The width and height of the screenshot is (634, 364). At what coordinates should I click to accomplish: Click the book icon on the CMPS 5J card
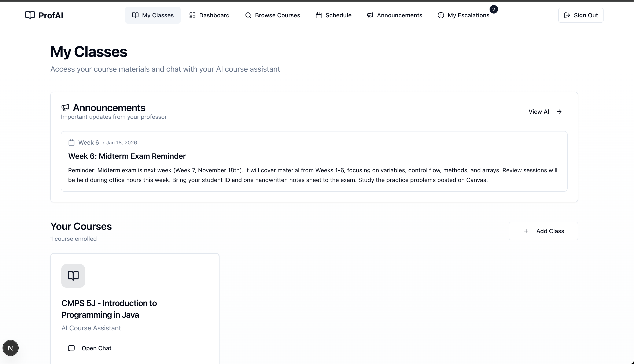pos(73,276)
